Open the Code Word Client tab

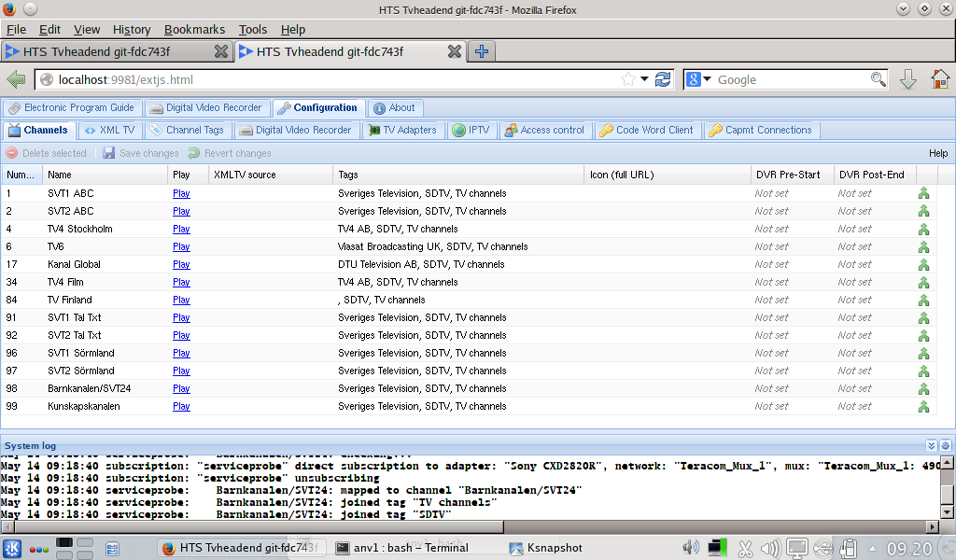tap(647, 131)
